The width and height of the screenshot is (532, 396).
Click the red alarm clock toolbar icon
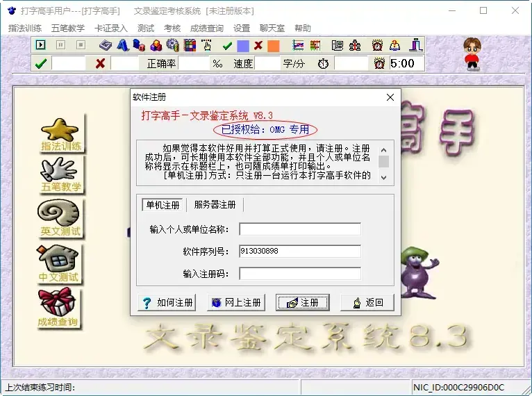pyautogui.click(x=377, y=45)
